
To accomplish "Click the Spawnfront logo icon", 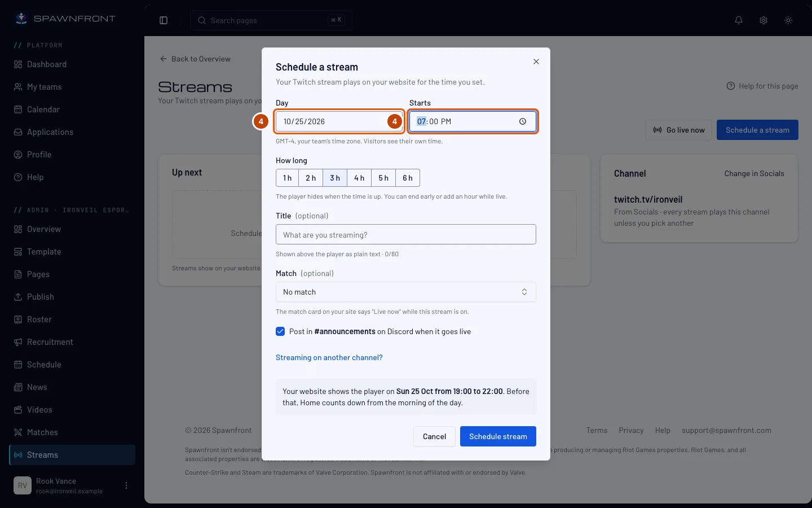I will point(21,19).
